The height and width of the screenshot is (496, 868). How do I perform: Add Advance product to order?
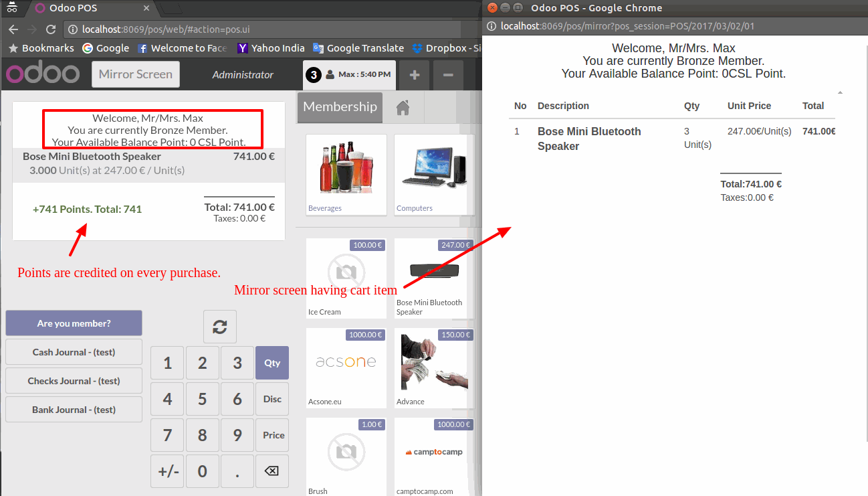click(434, 368)
